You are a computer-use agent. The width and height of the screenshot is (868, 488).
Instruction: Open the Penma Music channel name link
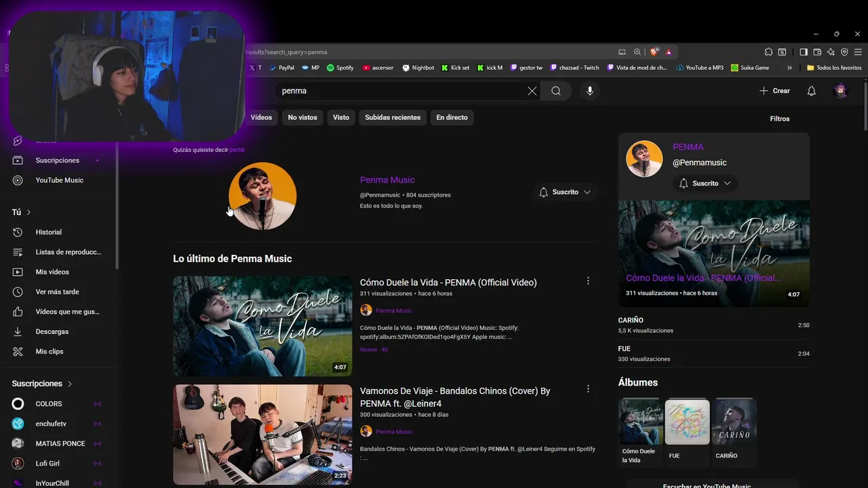(x=387, y=180)
